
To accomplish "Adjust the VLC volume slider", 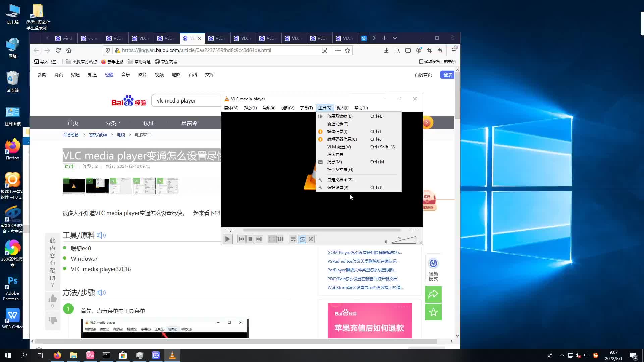I will 404,240.
